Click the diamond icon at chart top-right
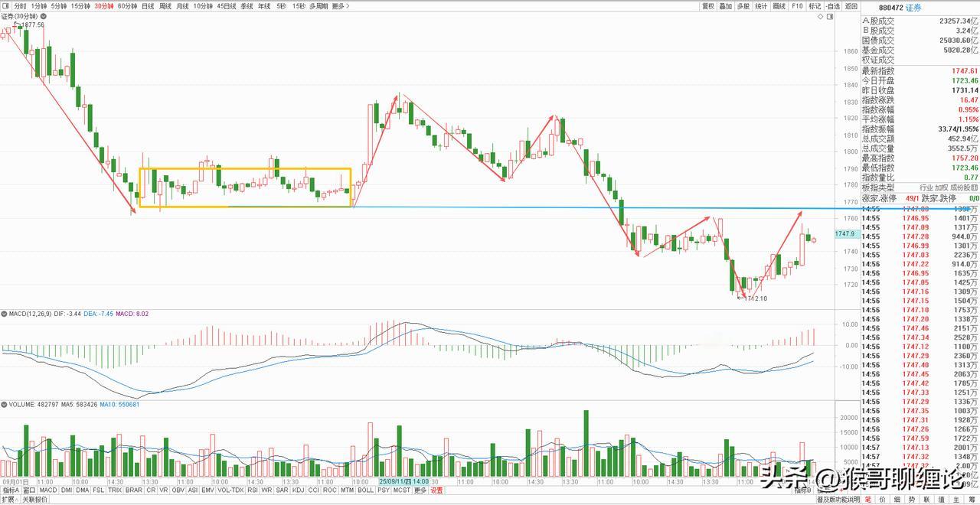The image size is (980, 505). coord(820,17)
